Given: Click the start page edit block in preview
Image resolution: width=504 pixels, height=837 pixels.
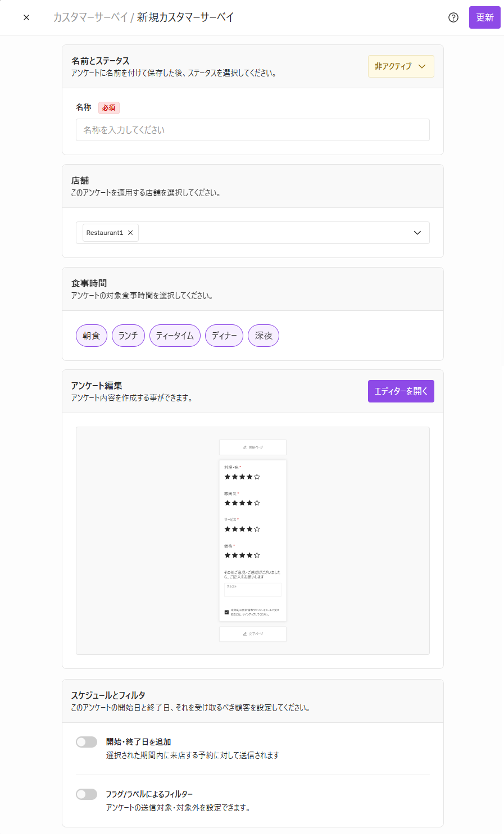Looking at the screenshot, I should point(253,447).
